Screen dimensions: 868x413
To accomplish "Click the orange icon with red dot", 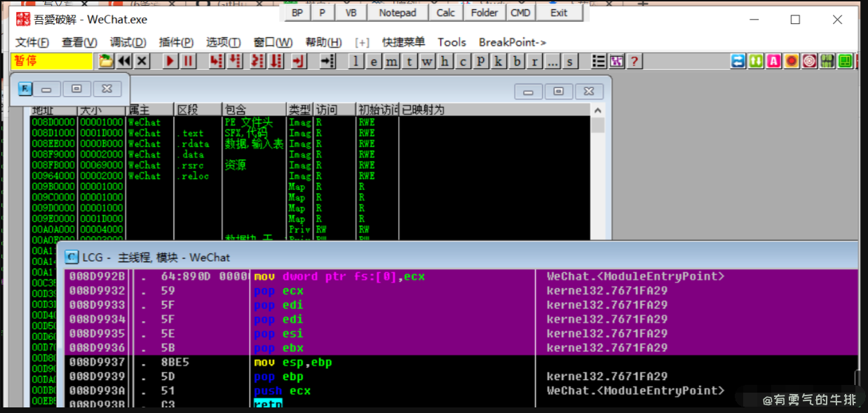I will click(x=792, y=61).
